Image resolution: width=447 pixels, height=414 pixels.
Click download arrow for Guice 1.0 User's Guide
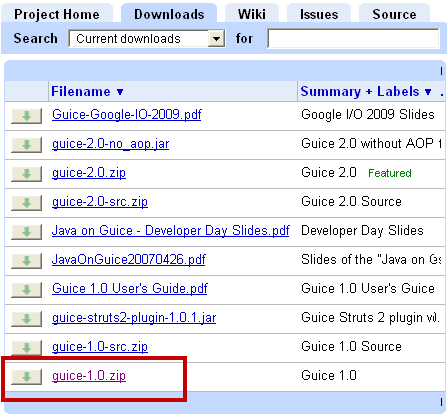click(27, 290)
